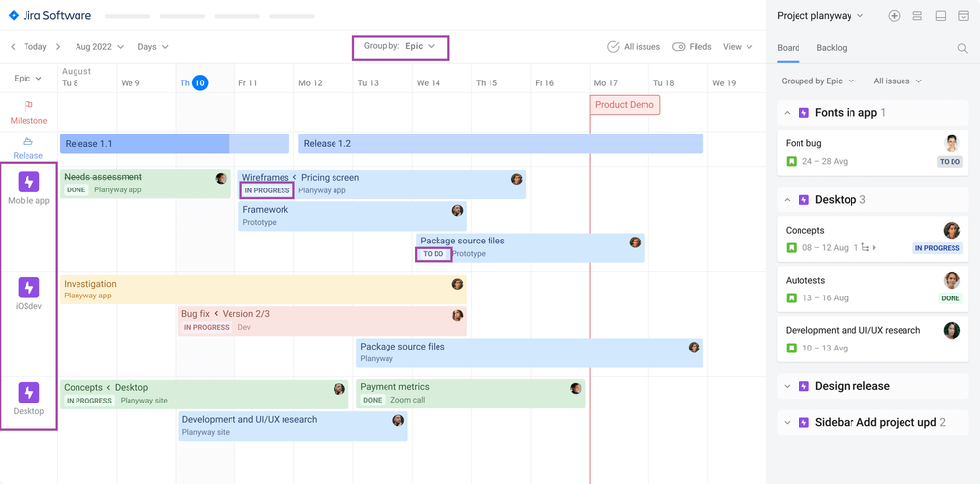Open the Group by Epic dropdown
Viewport: 980px width, 484px height.
[400, 46]
